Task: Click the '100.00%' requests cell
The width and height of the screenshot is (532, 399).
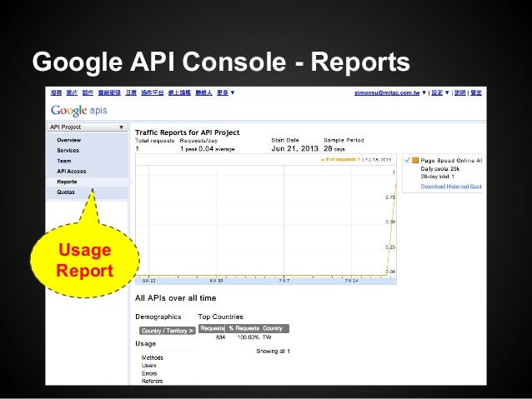Action: [248, 337]
